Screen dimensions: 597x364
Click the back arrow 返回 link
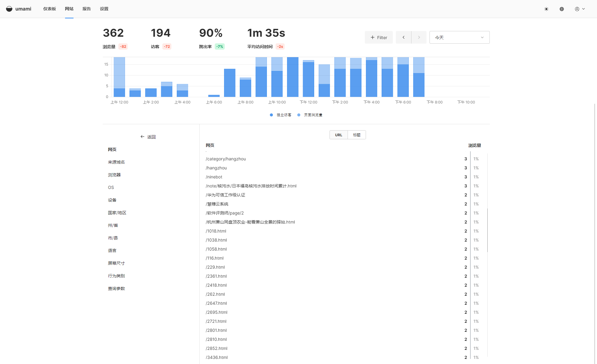148,137
